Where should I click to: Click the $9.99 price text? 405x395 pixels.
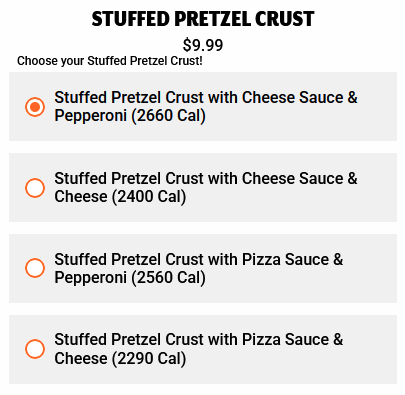pos(203,45)
